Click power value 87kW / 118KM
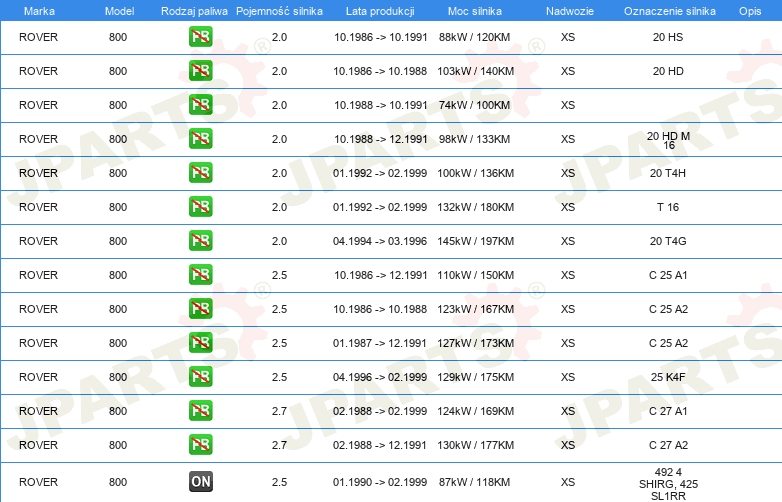Screen dimensions: 782x502 (x=474, y=482)
